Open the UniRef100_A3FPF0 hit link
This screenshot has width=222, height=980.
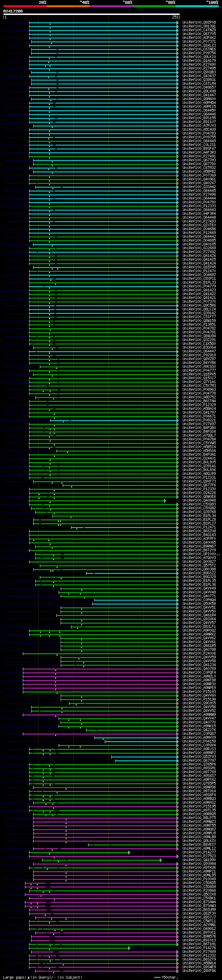pos(199,539)
